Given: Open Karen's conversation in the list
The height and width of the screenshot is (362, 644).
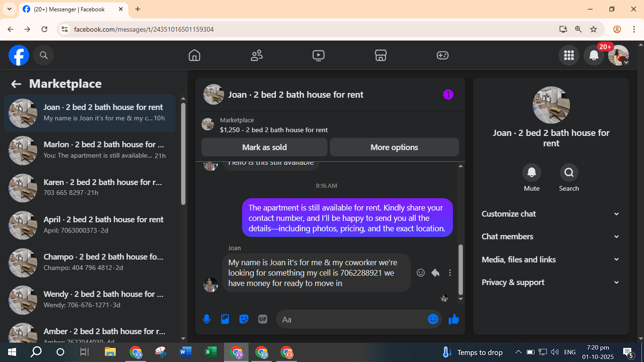Looking at the screenshot, I should (90, 188).
